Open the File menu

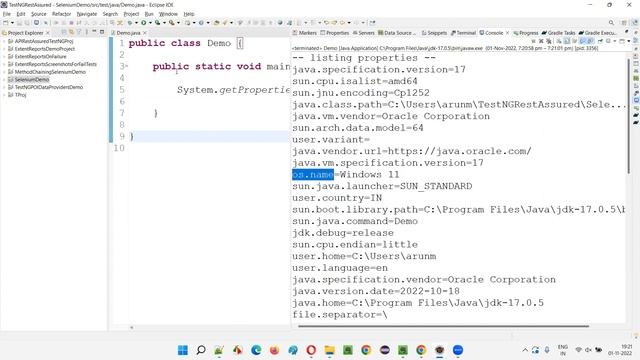[x=7, y=14]
